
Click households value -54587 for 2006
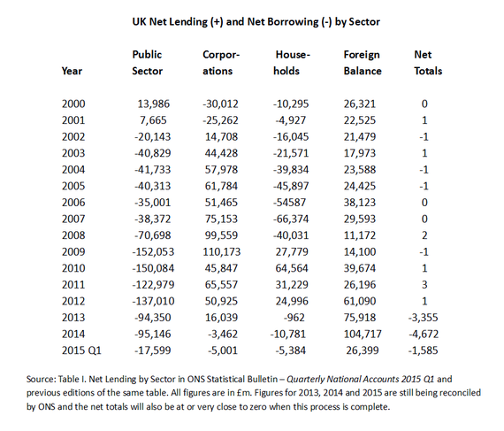tap(289, 203)
